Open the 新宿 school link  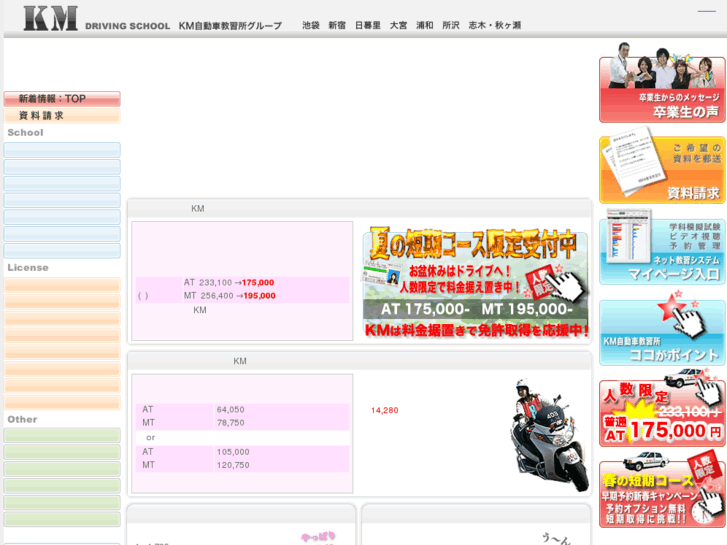[x=337, y=26]
